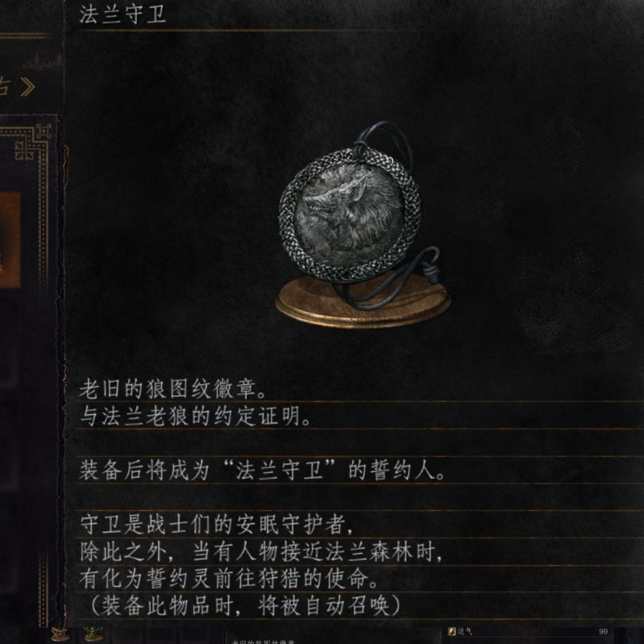
Task: Select the line 老旧的狼图纹徽章。
Action: coord(173,389)
